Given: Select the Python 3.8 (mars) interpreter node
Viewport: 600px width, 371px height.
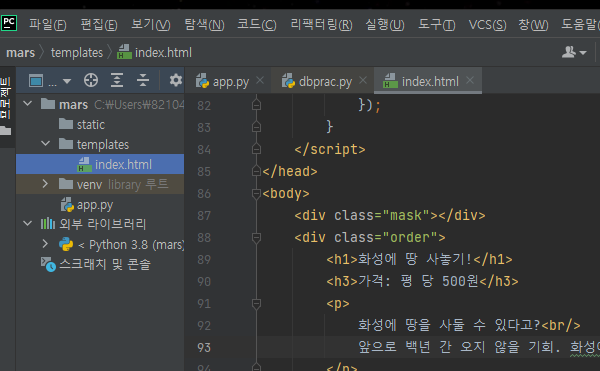Looking at the screenshot, I should coord(100,244).
